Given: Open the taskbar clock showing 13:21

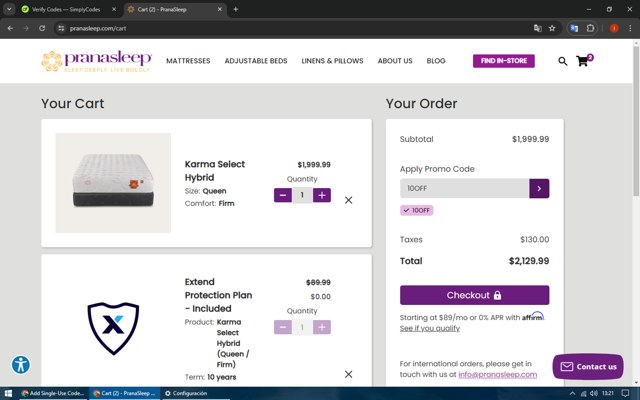Looking at the screenshot, I should point(608,393).
